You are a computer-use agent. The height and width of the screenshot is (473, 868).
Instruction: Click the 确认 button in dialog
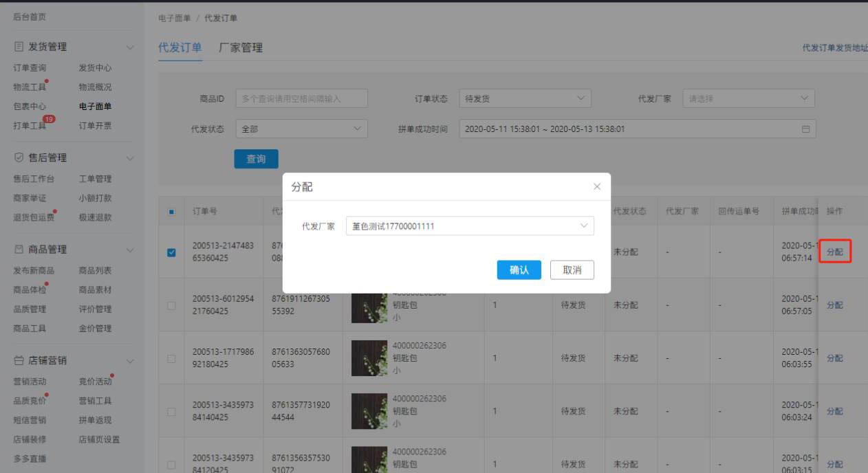(519, 270)
